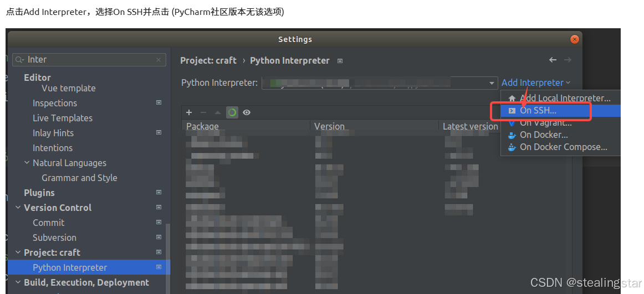Install package with the plus icon
Viewport: 644px width, 294px height.
[189, 112]
